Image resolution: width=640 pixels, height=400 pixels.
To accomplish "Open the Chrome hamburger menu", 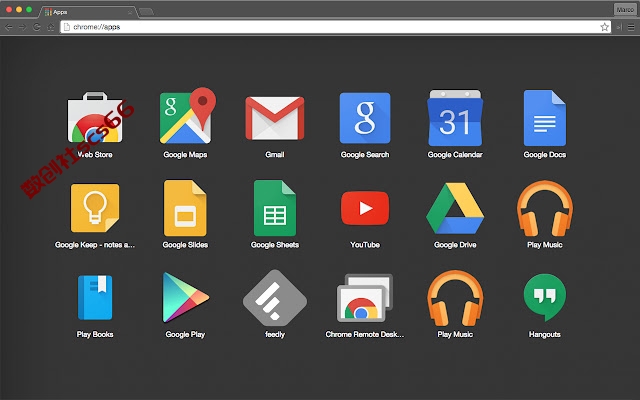I will tap(631, 27).
